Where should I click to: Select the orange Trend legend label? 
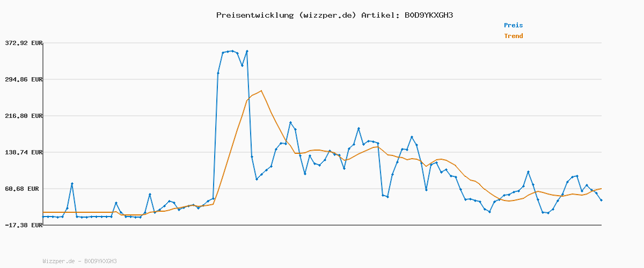(513, 36)
